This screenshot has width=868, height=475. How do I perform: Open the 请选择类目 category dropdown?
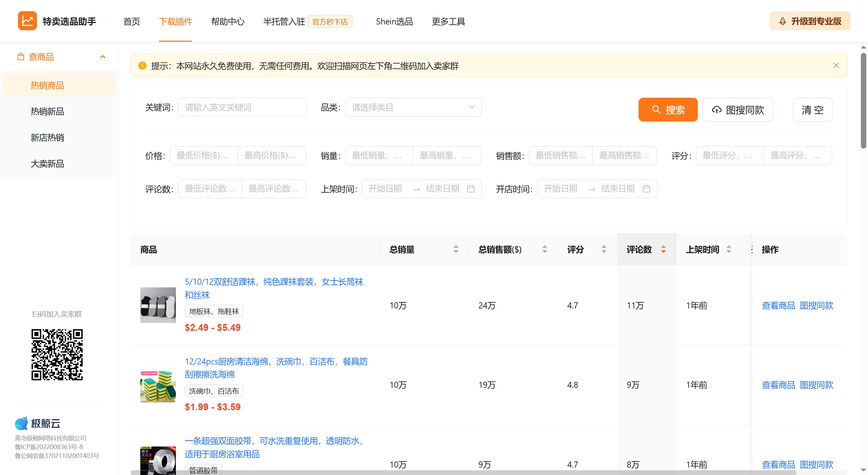413,107
